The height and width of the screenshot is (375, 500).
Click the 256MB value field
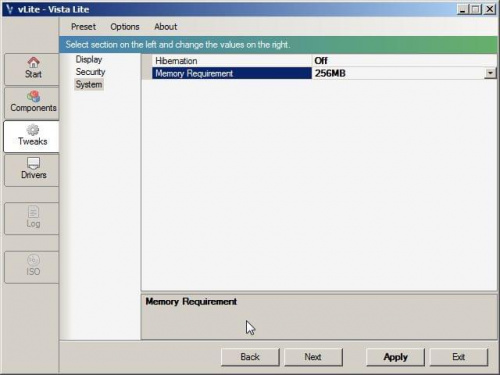[398, 73]
